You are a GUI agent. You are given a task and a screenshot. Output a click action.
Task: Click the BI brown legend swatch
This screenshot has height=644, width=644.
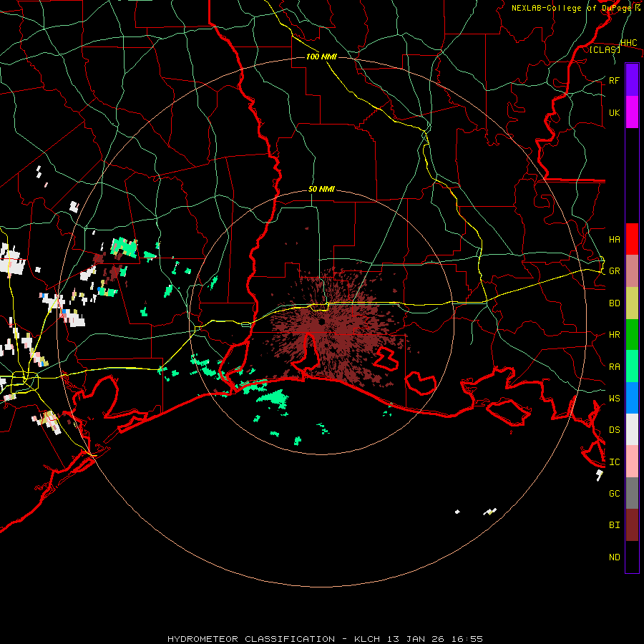(x=632, y=525)
